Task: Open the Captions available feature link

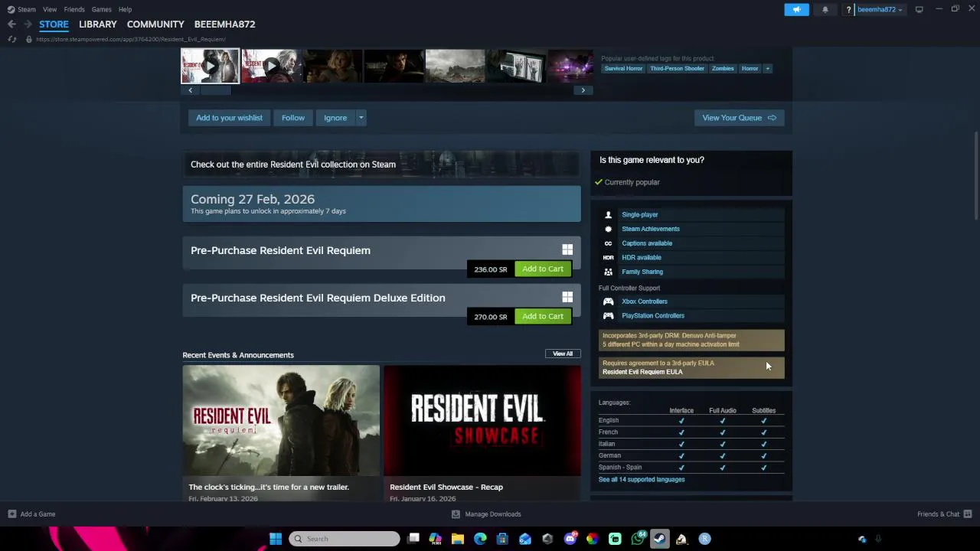Action: coord(647,243)
